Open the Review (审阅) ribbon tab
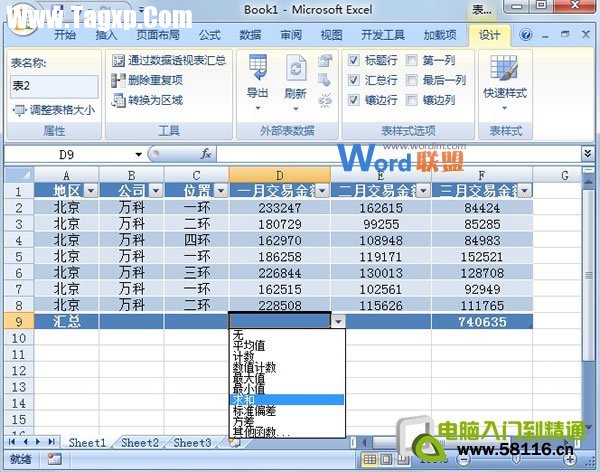The width and height of the screenshot is (600, 472). (x=291, y=35)
